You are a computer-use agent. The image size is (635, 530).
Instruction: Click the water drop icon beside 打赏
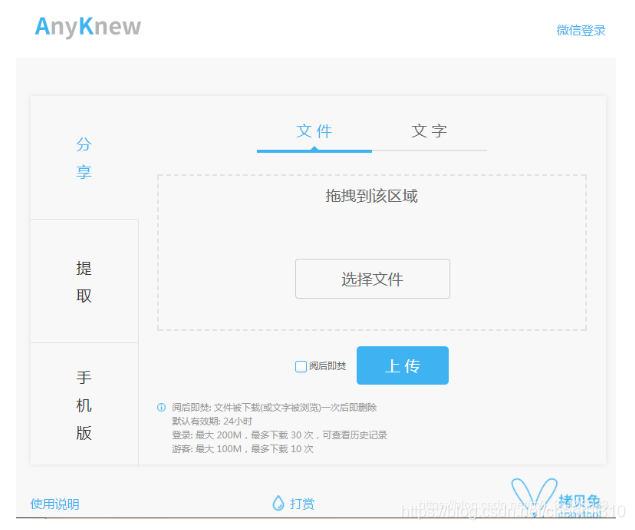click(x=278, y=503)
